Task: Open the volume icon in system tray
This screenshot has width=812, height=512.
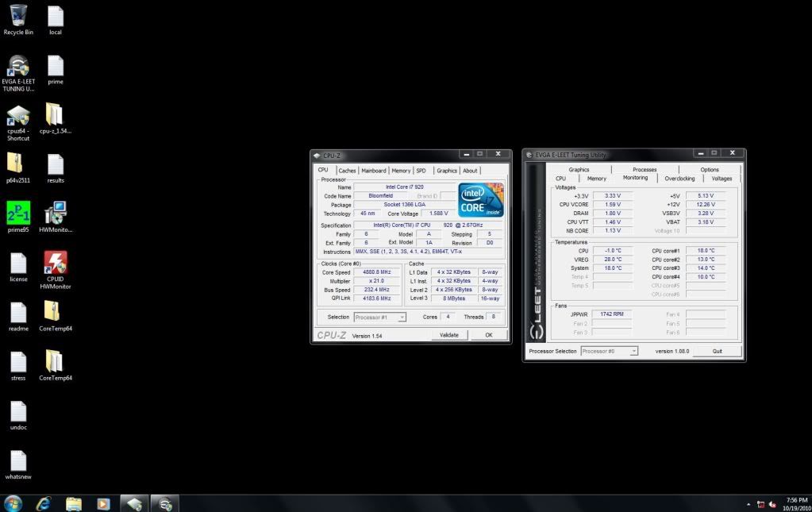Action: point(772,504)
